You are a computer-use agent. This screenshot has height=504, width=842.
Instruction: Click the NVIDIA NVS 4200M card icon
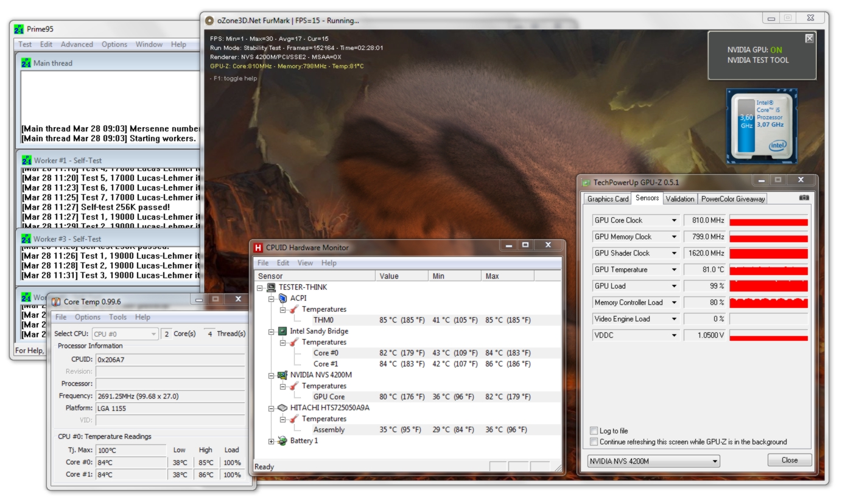click(282, 375)
